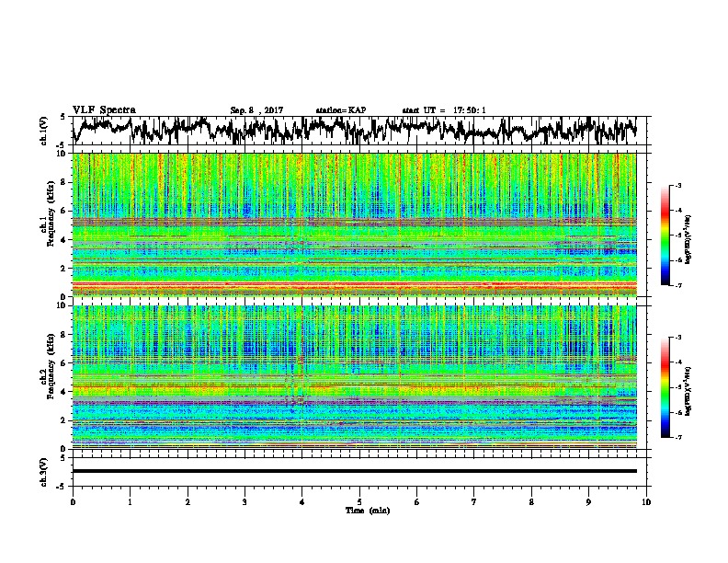Click the orange band near 4 kHz in ch.2 spectrogram

[354, 388]
